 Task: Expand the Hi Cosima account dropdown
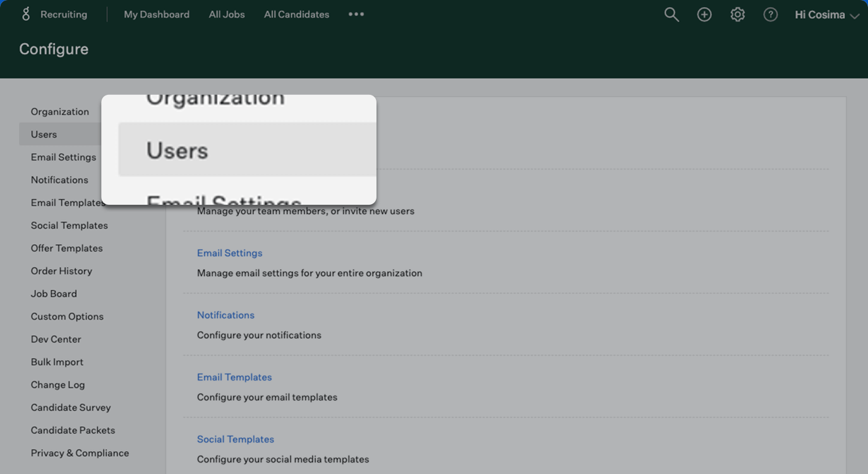click(x=827, y=15)
